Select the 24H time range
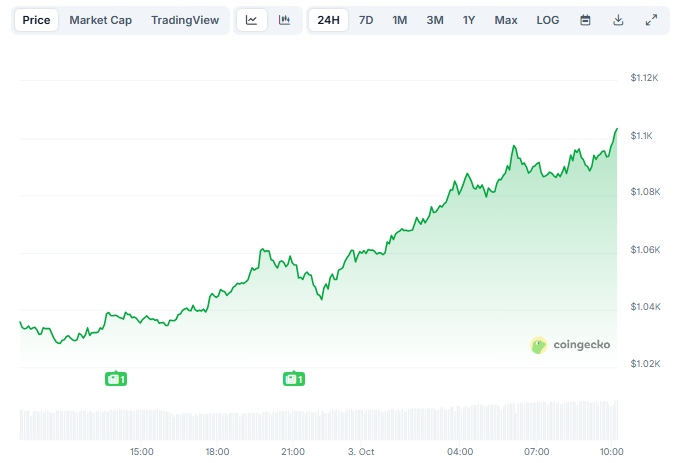Screen dimensions: 678x463 [328, 20]
